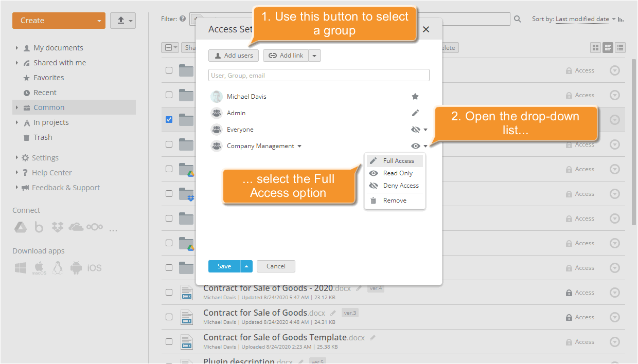
Task: Download the Windows desktop app
Action: pos(20,267)
